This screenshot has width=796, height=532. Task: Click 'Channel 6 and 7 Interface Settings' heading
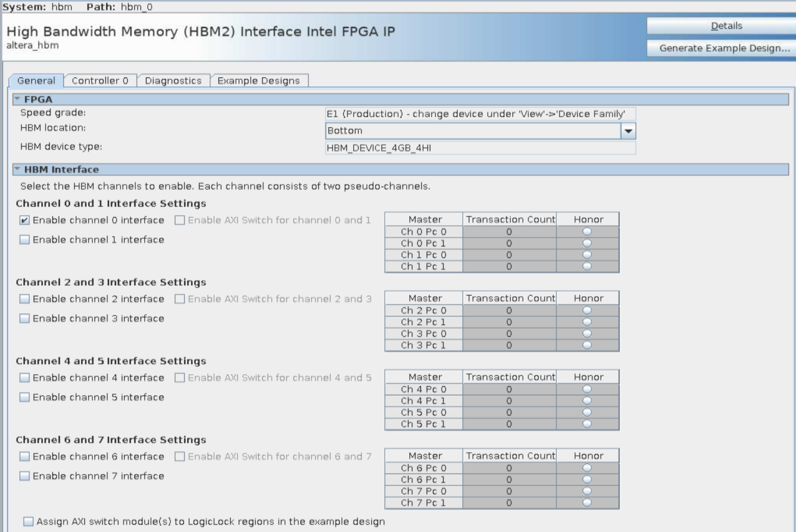pyautogui.click(x=111, y=440)
